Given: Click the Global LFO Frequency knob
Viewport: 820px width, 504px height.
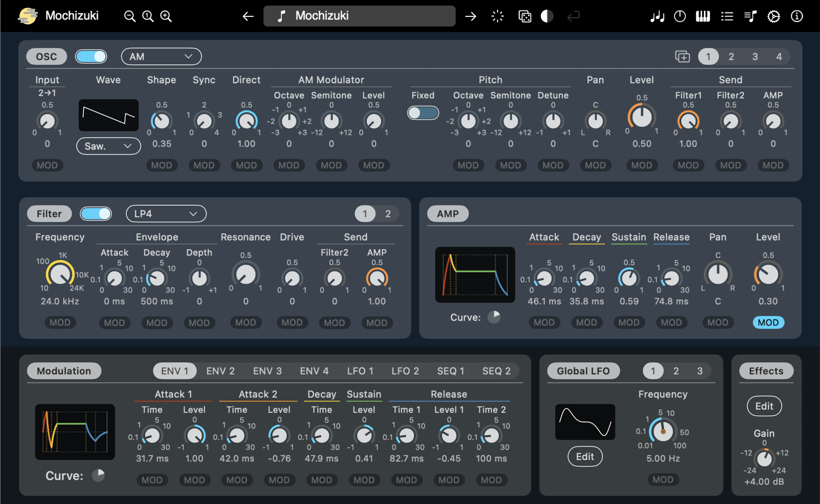Looking at the screenshot, I should [663, 431].
